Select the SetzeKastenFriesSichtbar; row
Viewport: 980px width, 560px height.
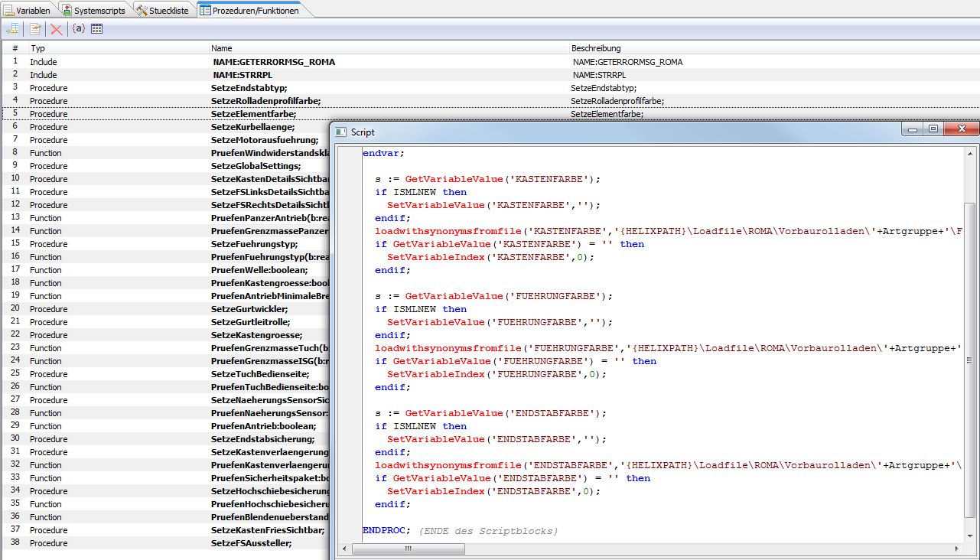[x=268, y=530]
